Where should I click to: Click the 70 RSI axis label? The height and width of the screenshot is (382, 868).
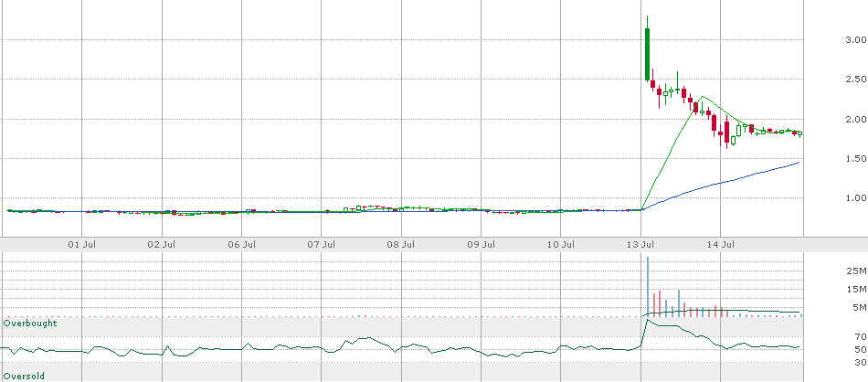pyautogui.click(x=861, y=336)
